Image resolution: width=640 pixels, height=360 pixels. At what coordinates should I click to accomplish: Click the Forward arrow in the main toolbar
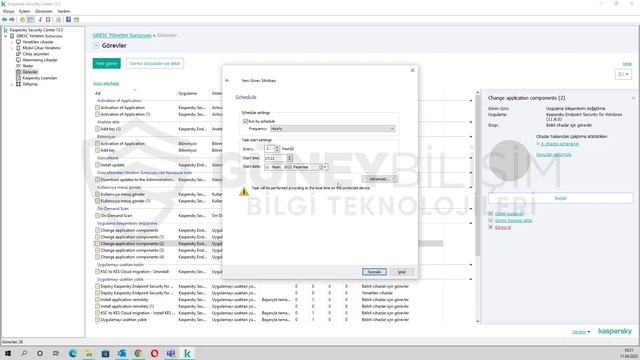click(x=12, y=20)
